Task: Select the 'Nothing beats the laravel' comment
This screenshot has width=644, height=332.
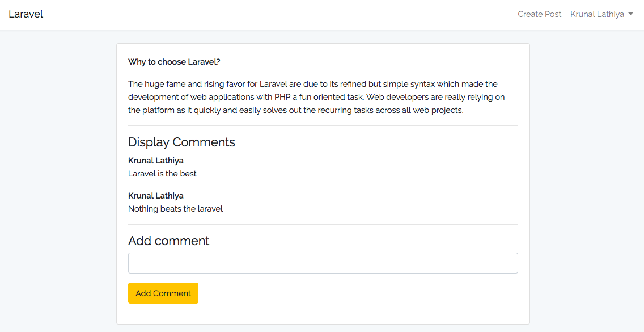Action: tap(175, 209)
